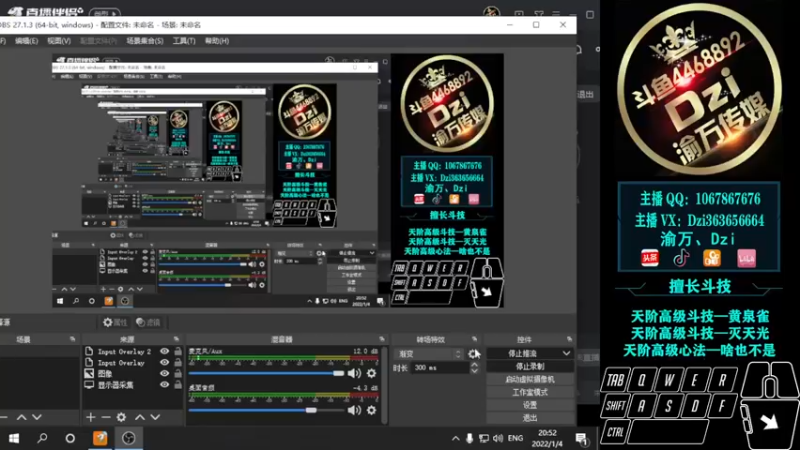Remove selected source with minus icon
Viewport: 800px width, 450px height.
(106, 417)
